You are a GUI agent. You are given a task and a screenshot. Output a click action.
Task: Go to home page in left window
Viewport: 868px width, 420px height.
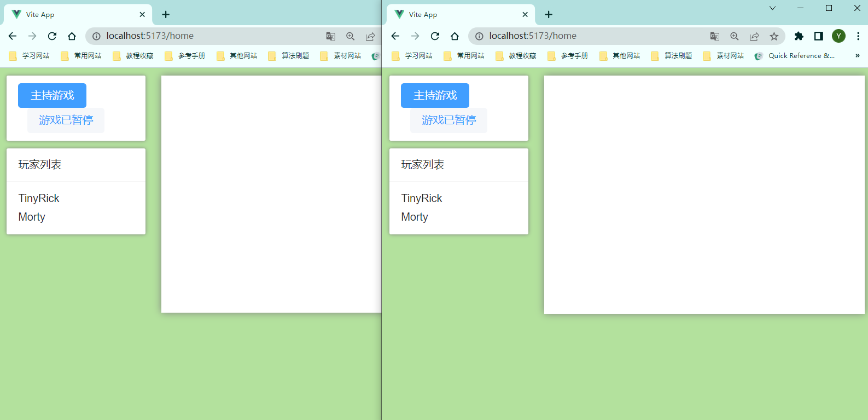(x=72, y=36)
